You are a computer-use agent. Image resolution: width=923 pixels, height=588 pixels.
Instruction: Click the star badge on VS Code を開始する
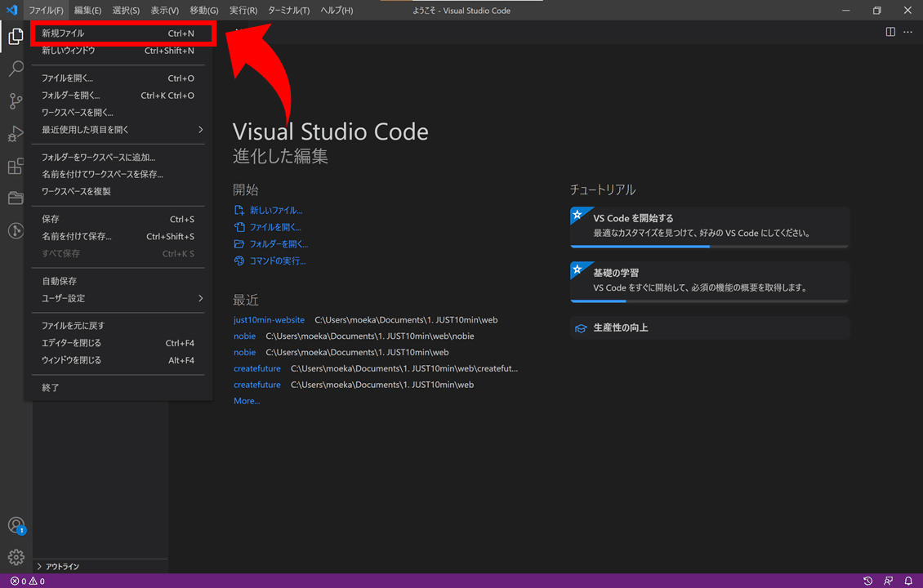pyautogui.click(x=578, y=215)
